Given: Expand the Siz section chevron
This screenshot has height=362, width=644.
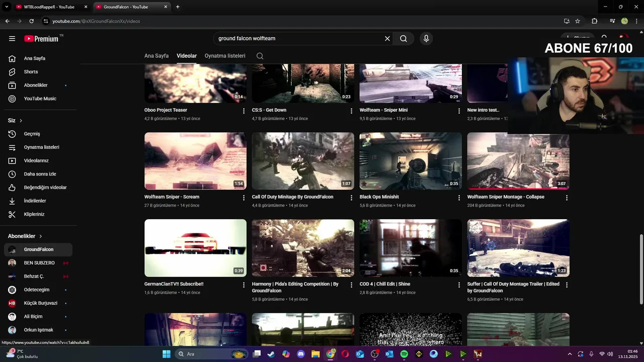Looking at the screenshot, I should (21, 121).
